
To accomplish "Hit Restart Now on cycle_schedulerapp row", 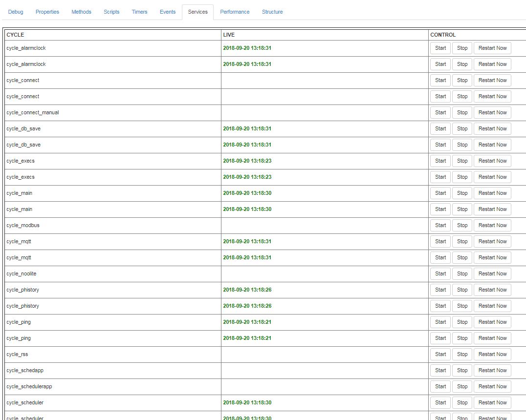I will [492, 386].
